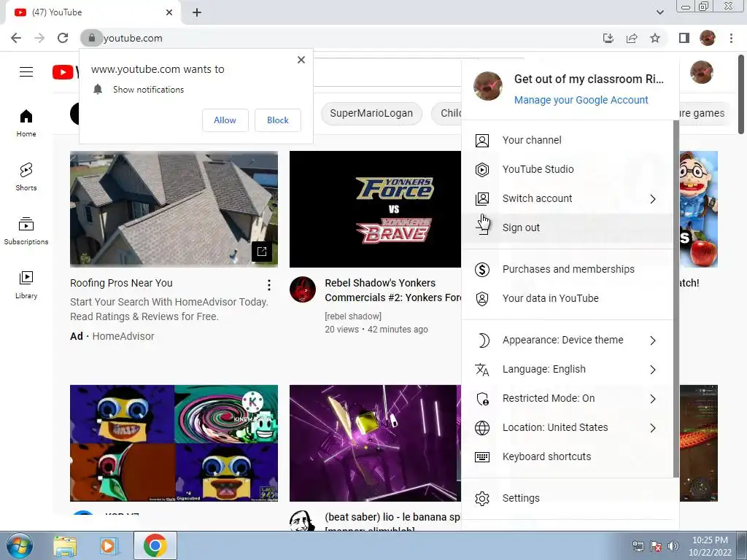Open Purchases and memberships

[567, 269]
